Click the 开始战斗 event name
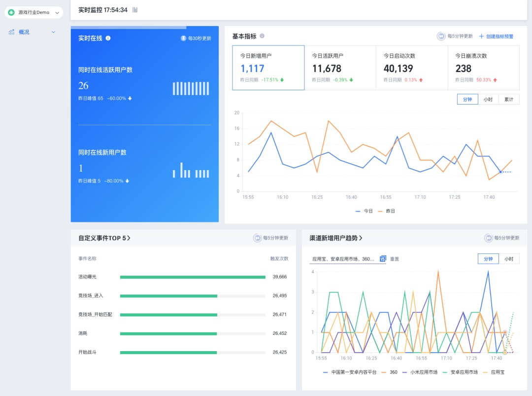 (x=87, y=352)
